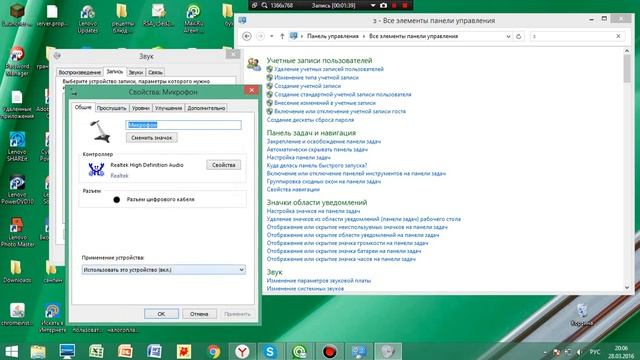Launch Word from the taskbar

click(154, 351)
